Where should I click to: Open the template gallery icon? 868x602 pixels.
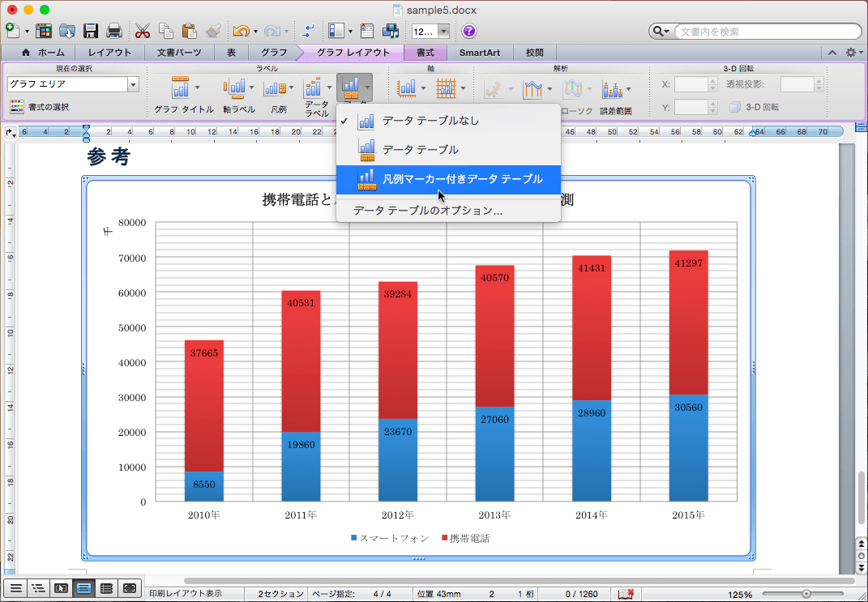click(43, 31)
